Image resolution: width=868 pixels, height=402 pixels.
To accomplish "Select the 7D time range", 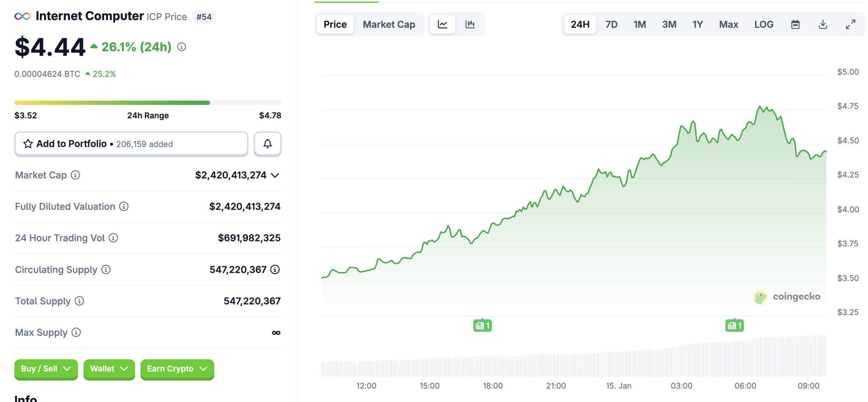I will click(611, 25).
